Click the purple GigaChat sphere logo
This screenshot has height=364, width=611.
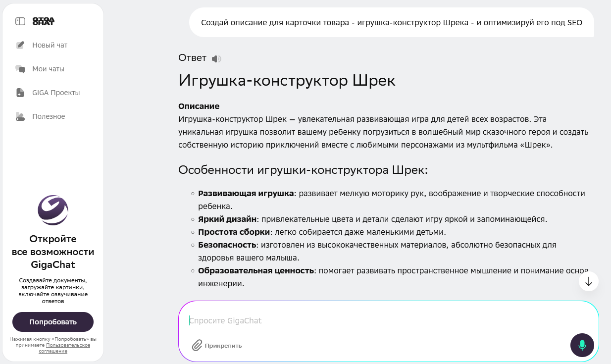[53, 210]
